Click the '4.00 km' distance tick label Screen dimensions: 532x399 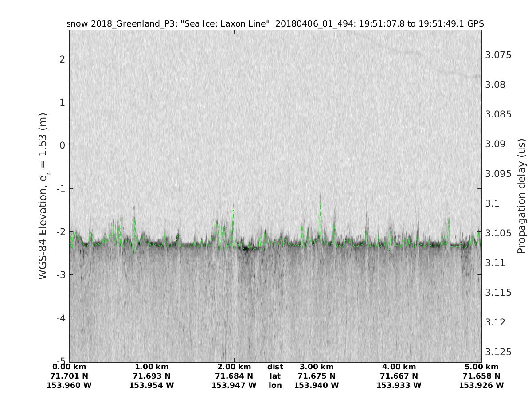[399, 367]
